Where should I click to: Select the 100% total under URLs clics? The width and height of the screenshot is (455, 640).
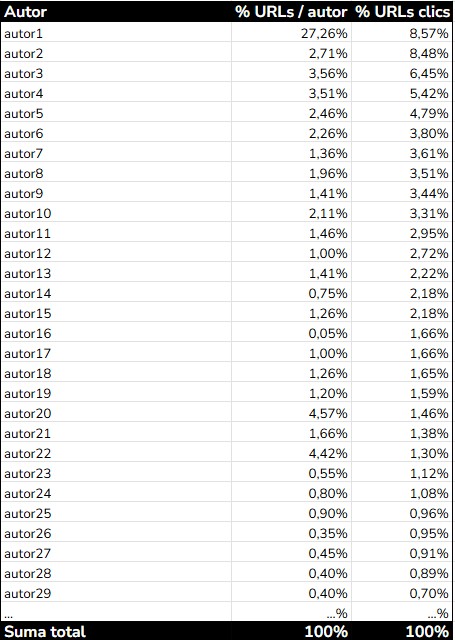[427, 632]
